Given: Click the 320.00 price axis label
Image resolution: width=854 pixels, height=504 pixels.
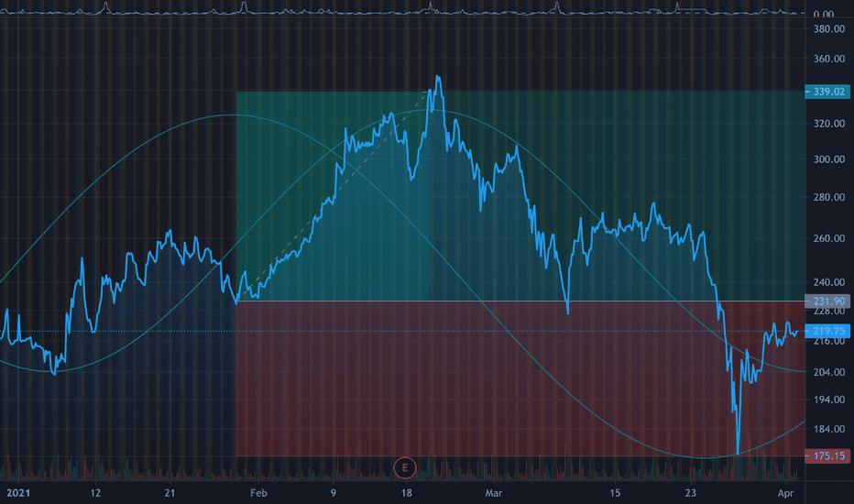Looking at the screenshot, I should point(829,124).
